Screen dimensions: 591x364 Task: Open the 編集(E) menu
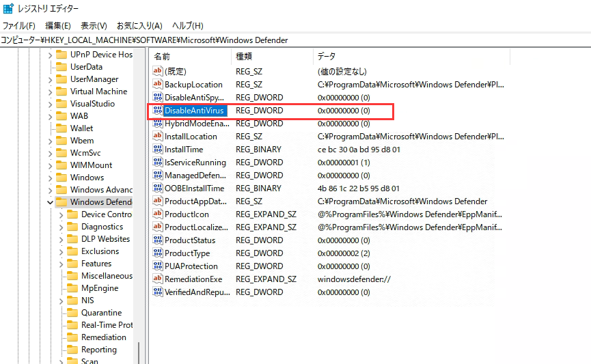pyautogui.click(x=57, y=26)
